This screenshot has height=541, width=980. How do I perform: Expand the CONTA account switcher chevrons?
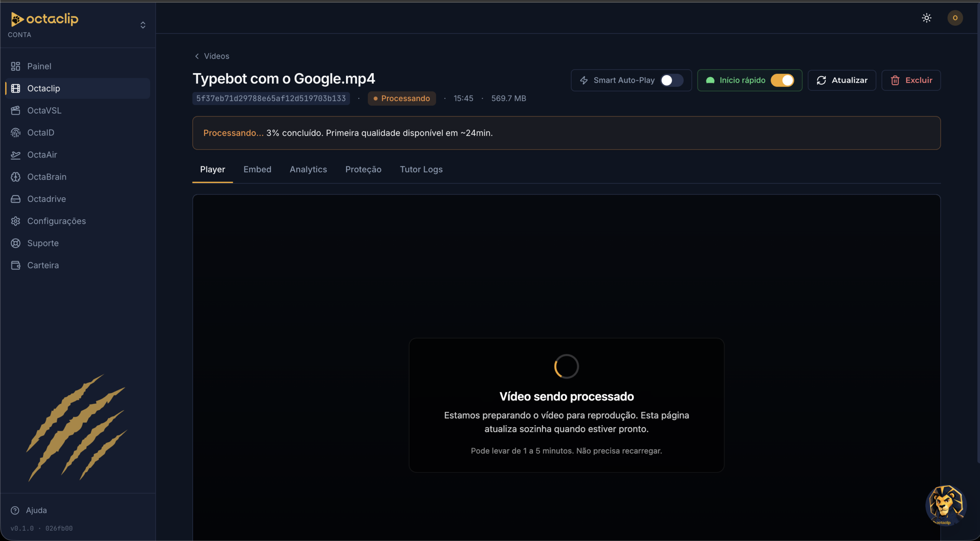click(x=143, y=25)
